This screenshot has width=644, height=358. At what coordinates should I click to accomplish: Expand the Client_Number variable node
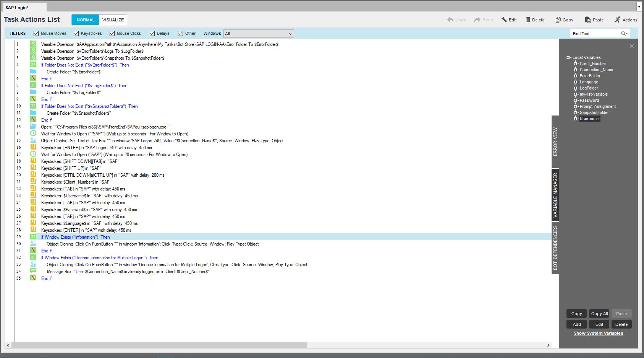pyautogui.click(x=576, y=64)
